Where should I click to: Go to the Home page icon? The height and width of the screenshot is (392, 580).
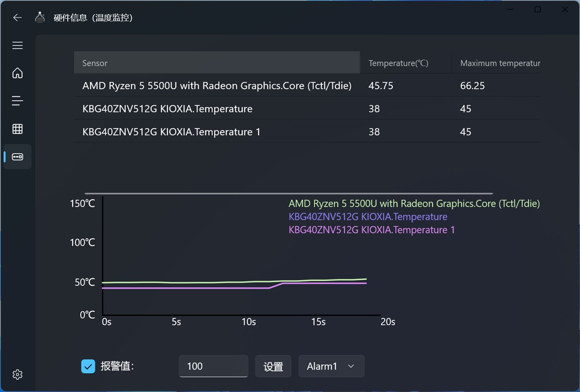(17, 73)
